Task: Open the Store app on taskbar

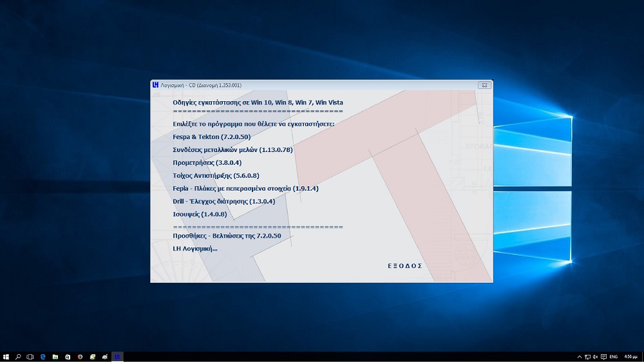Action: [x=68, y=357]
